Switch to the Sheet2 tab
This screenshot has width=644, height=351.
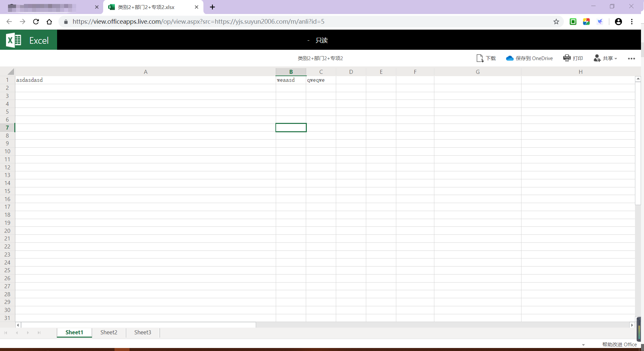click(x=109, y=332)
